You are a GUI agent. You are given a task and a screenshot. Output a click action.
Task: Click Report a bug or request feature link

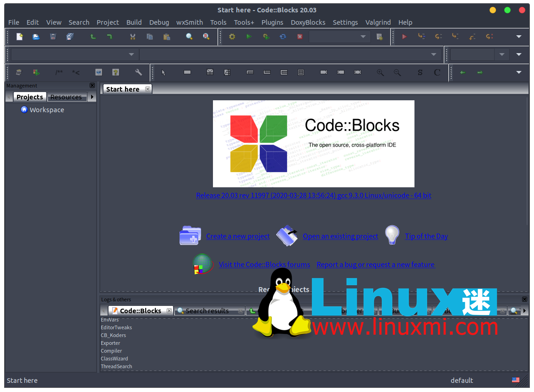pos(375,264)
